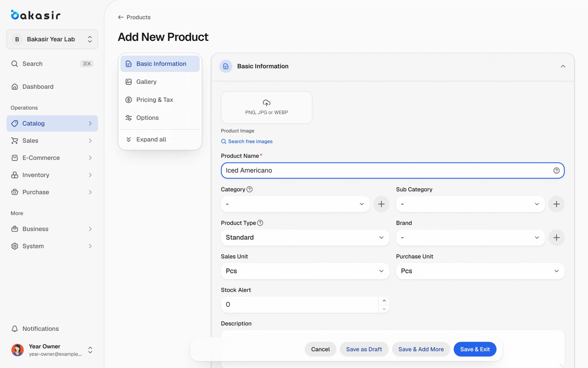Open the Category dropdown

[x=295, y=204]
